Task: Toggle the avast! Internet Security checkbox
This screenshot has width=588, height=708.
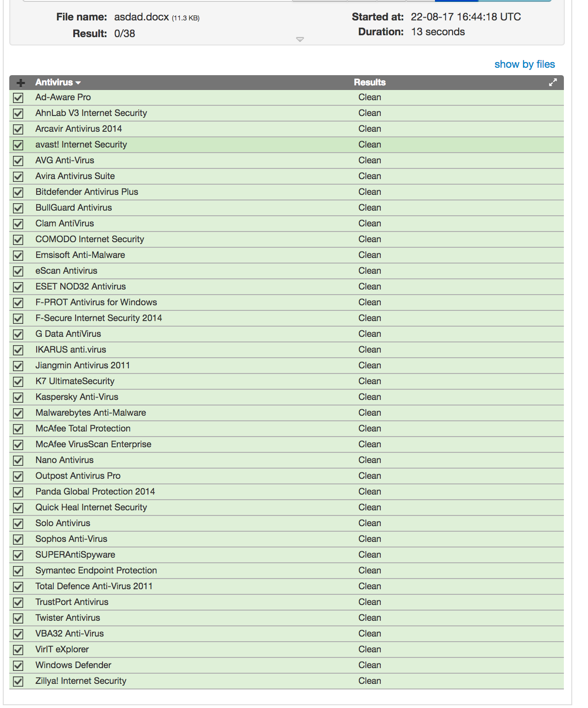Action: point(18,145)
